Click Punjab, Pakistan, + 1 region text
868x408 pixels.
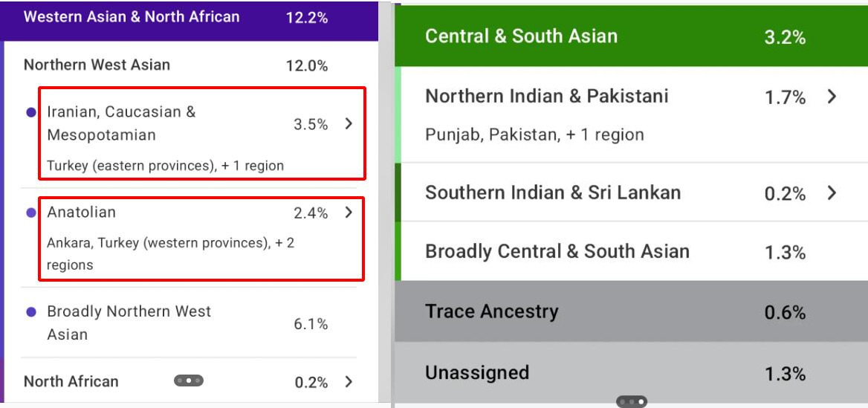point(534,135)
